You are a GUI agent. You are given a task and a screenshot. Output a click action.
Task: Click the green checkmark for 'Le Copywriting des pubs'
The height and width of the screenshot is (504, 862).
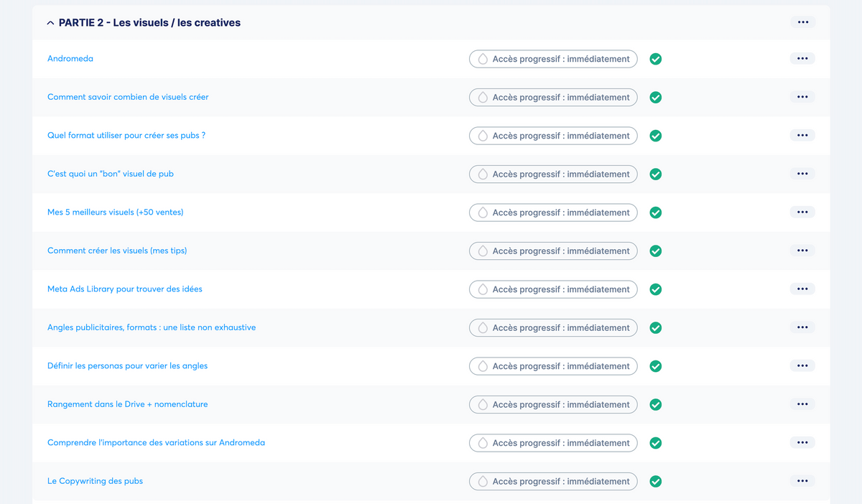pos(655,481)
